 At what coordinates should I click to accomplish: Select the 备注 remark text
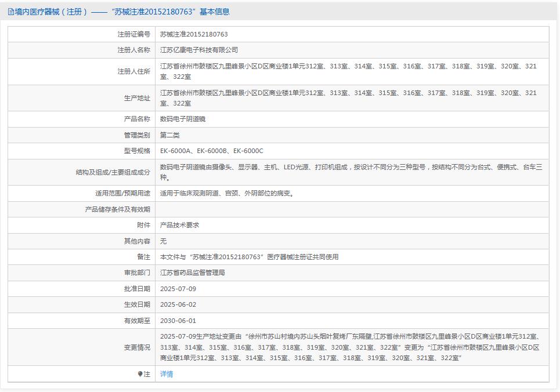click(250, 256)
